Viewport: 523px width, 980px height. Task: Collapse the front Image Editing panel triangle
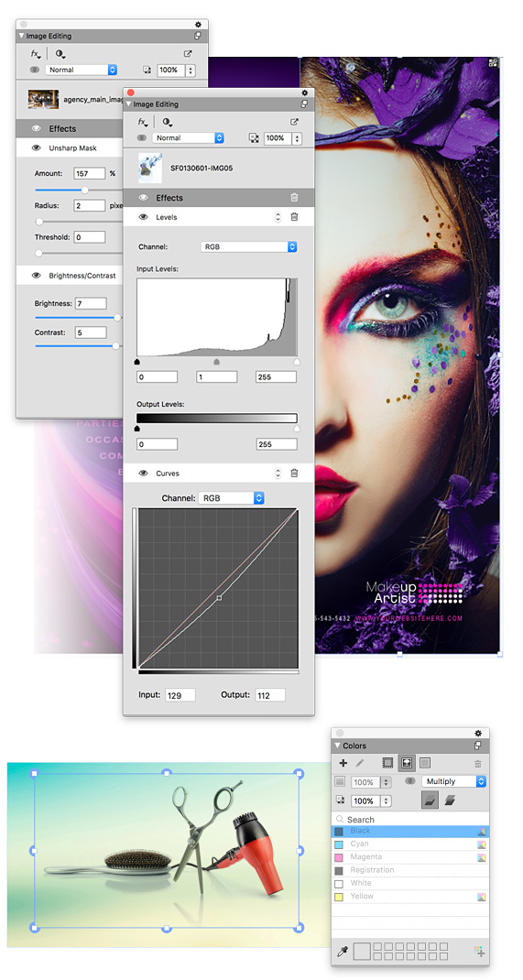(x=129, y=104)
